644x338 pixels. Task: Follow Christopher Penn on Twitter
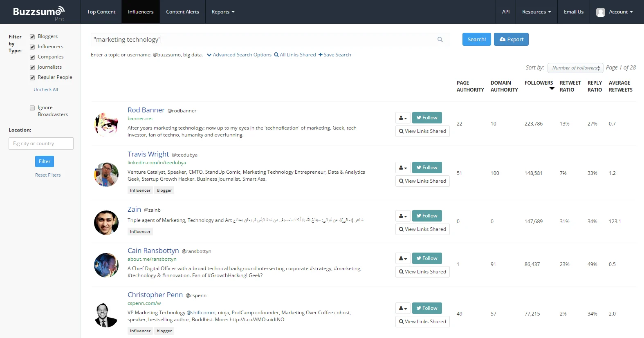click(x=427, y=308)
